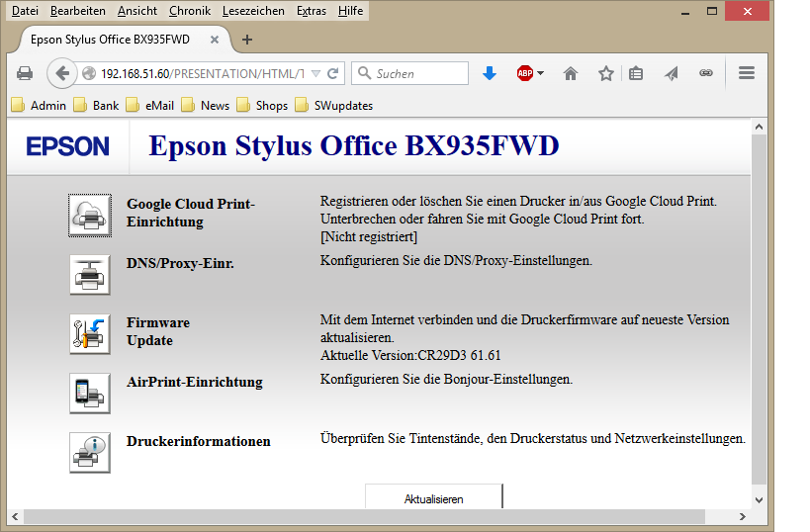Open a new tab with plus

pyautogui.click(x=247, y=40)
